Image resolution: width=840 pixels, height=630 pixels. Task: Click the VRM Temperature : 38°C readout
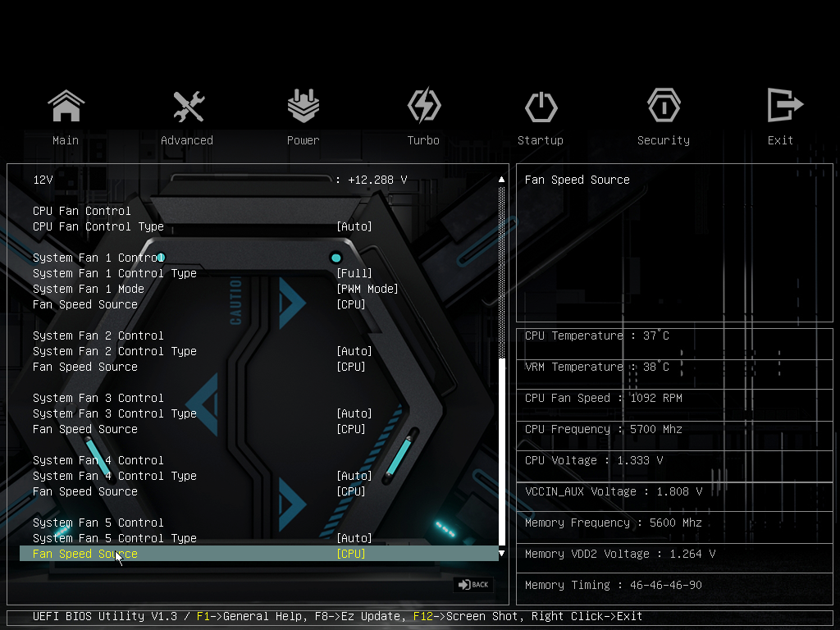(x=597, y=367)
